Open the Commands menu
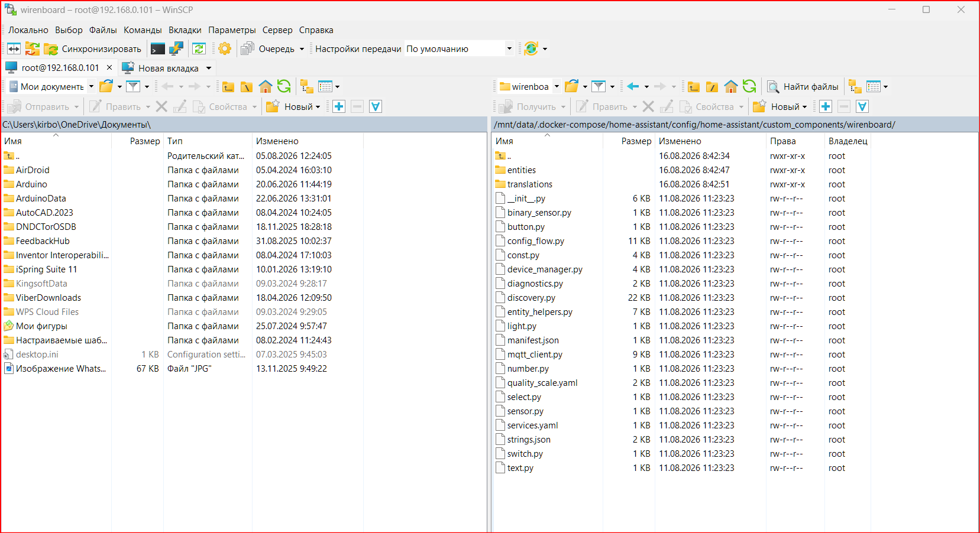 143,30
